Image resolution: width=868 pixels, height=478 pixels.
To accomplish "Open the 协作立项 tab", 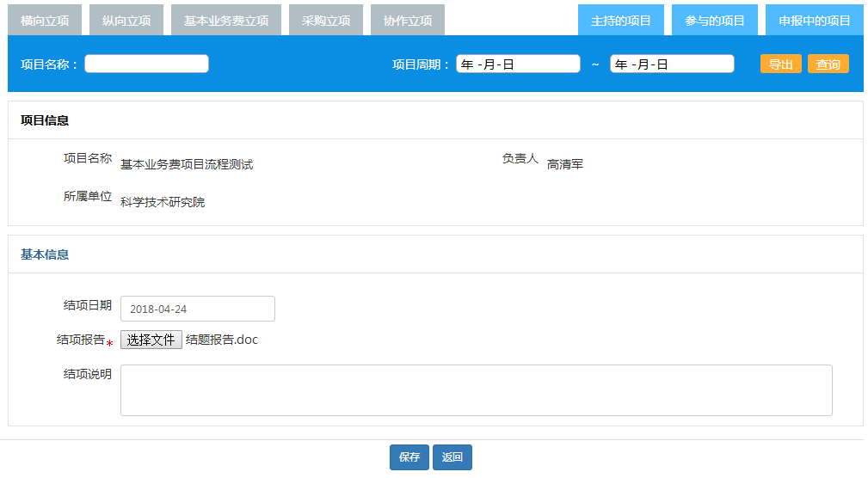I will point(408,21).
